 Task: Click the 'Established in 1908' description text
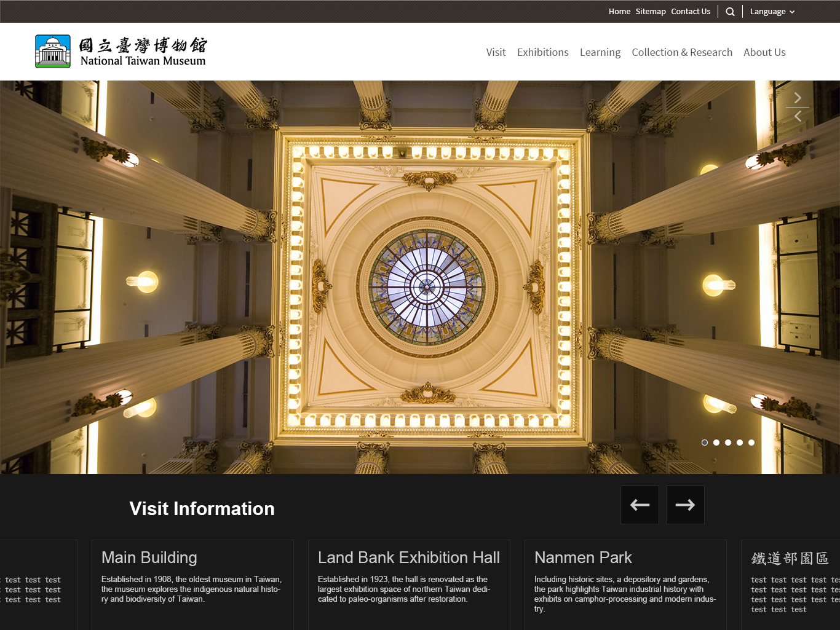tap(191, 589)
